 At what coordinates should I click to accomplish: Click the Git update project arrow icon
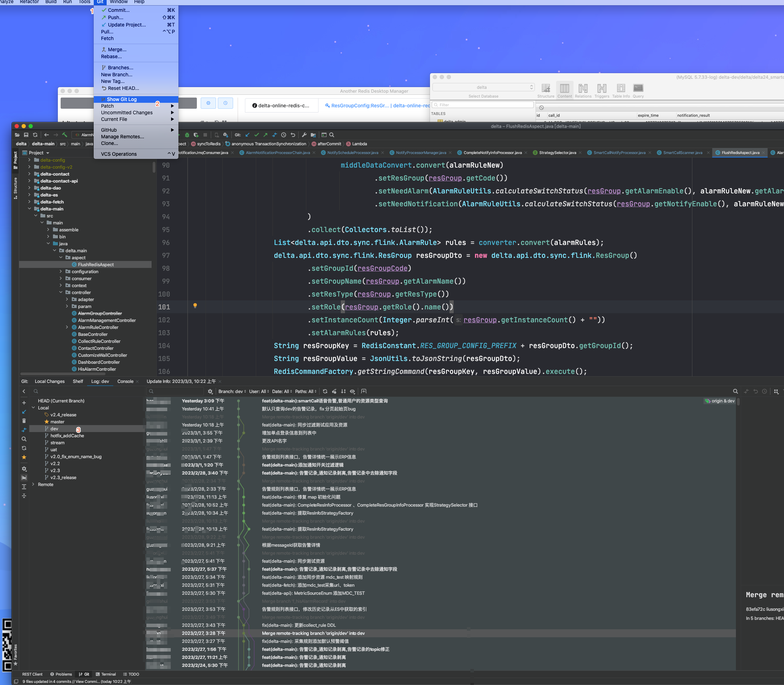pos(247,135)
